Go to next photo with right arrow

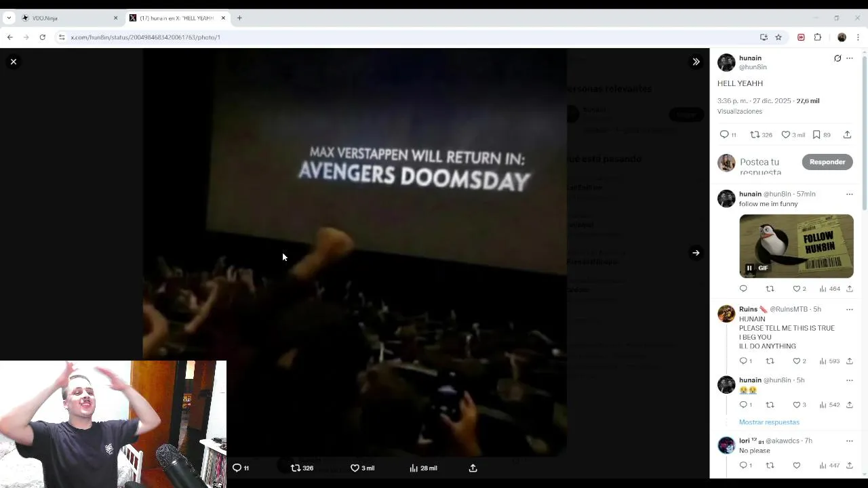(x=696, y=253)
